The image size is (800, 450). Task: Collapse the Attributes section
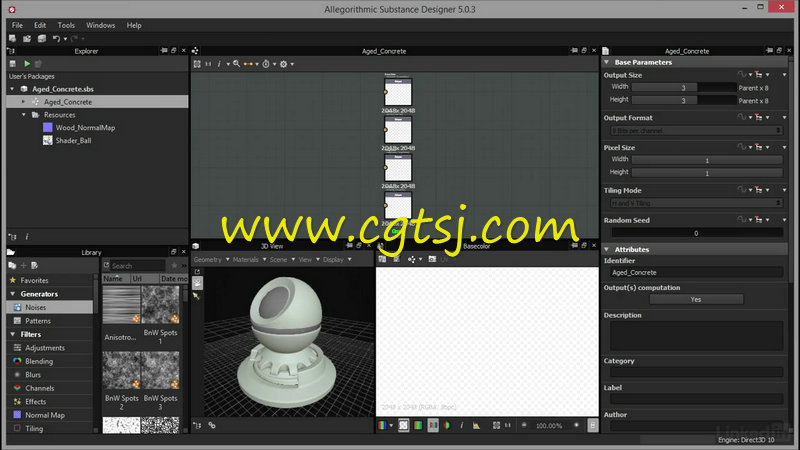tap(607, 249)
